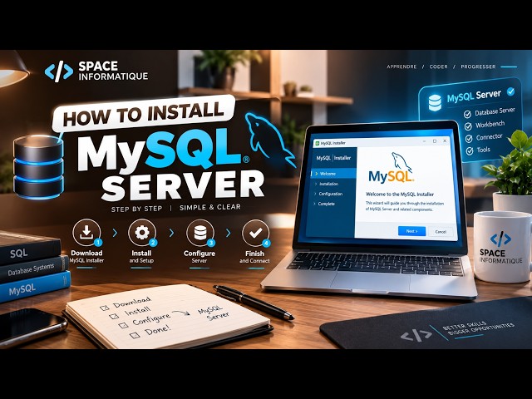Select the Finish checkmark step icon
Image resolution: width=532 pixels, height=399 pixels.
pyautogui.click(x=255, y=233)
